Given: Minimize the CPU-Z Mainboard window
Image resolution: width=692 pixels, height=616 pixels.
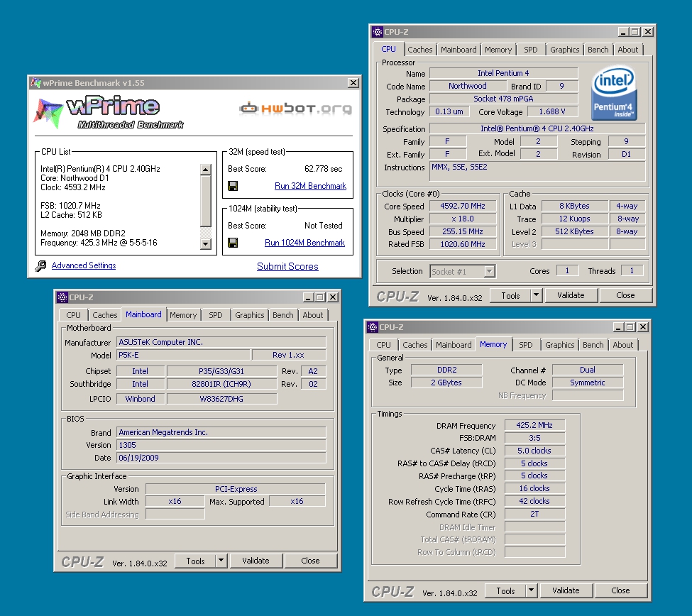Looking at the screenshot, I should 308,297.
